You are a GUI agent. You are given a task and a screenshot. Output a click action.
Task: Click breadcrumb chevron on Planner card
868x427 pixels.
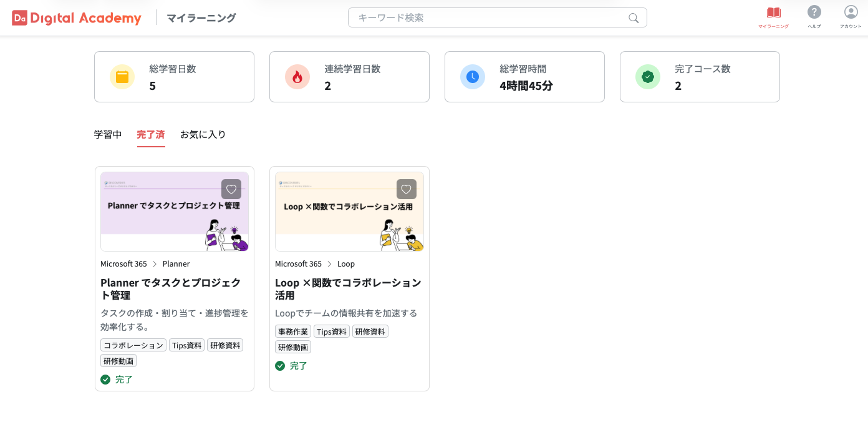(x=155, y=264)
